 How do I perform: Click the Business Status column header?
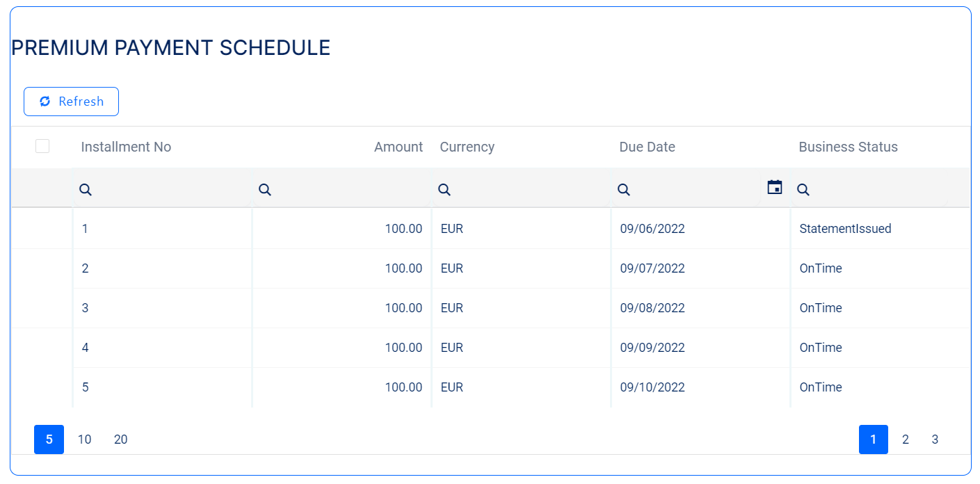(848, 147)
